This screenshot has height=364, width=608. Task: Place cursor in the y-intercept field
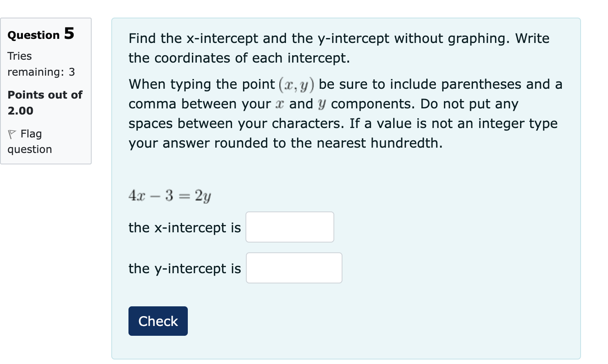[x=294, y=268]
